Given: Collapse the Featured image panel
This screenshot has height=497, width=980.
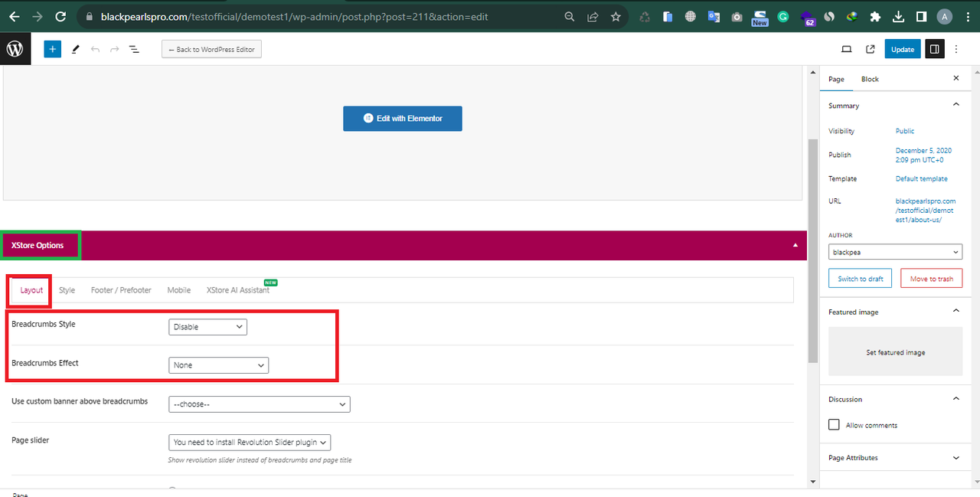Looking at the screenshot, I should coord(955,311).
